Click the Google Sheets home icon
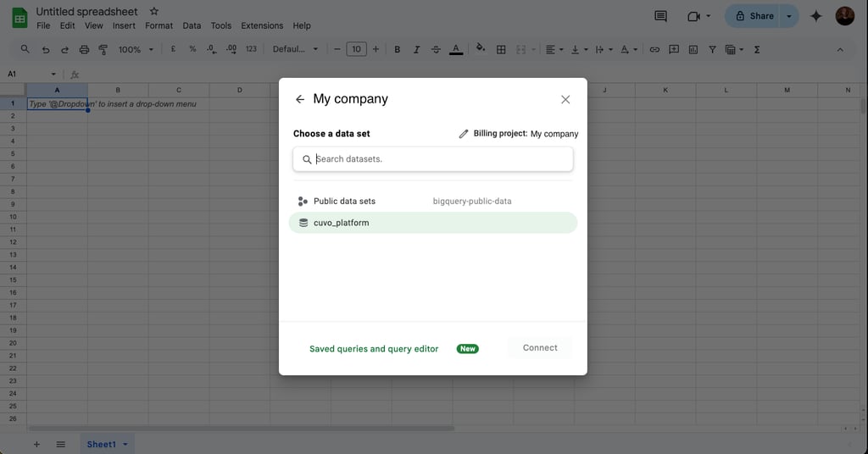The height and width of the screenshot is (454, 868). pos(19,19)
